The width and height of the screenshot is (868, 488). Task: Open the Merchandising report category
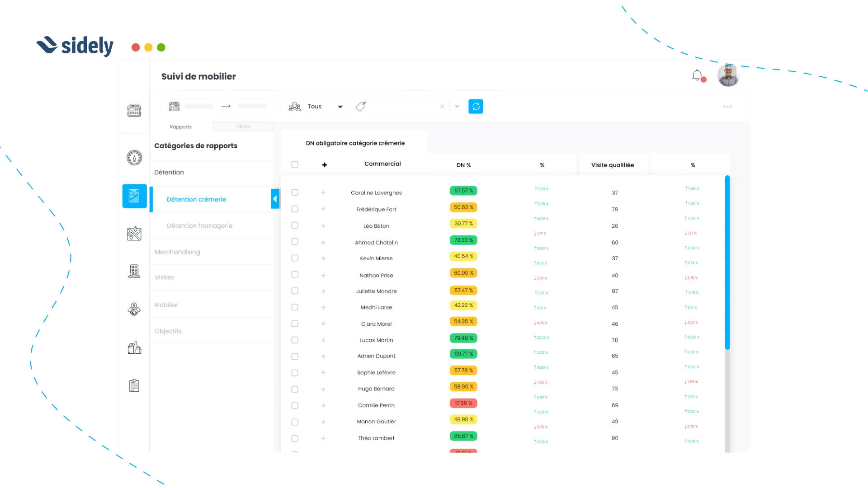[x=177, y=252]
